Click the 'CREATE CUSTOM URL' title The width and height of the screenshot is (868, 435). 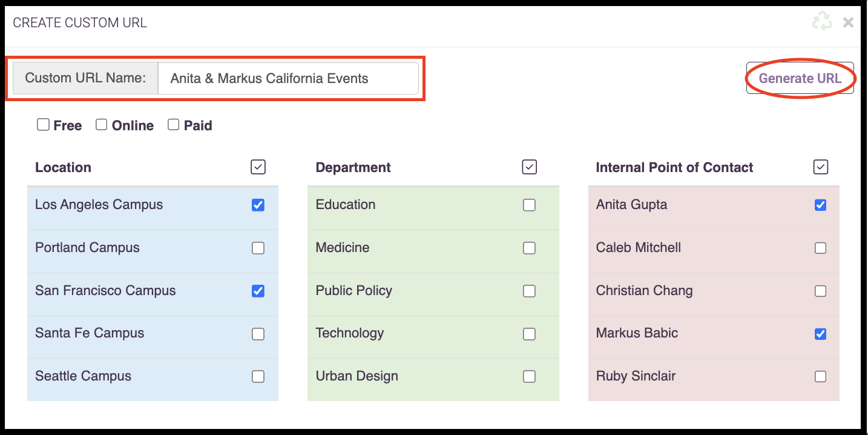click(x=80, y=23)
